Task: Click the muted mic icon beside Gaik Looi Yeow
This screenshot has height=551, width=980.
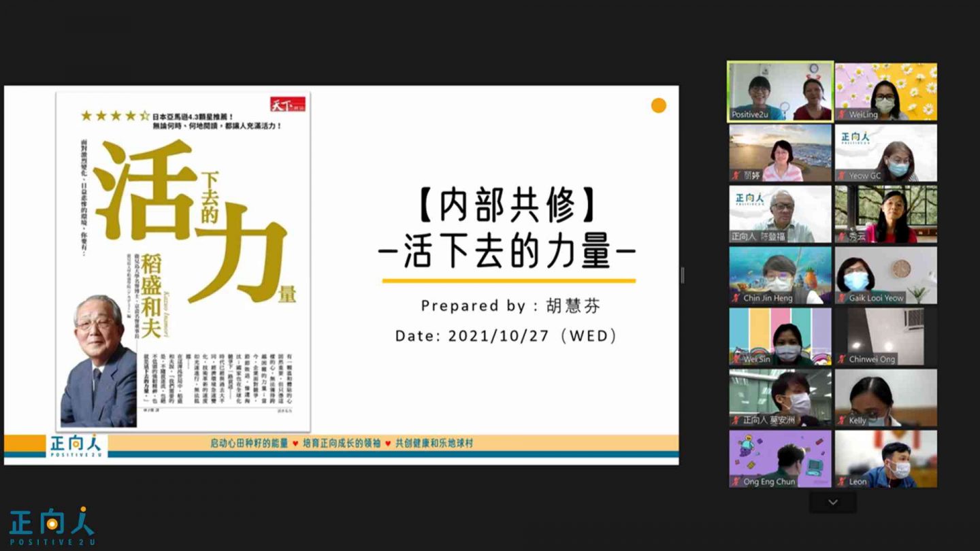Action: [x=843, y=298]
